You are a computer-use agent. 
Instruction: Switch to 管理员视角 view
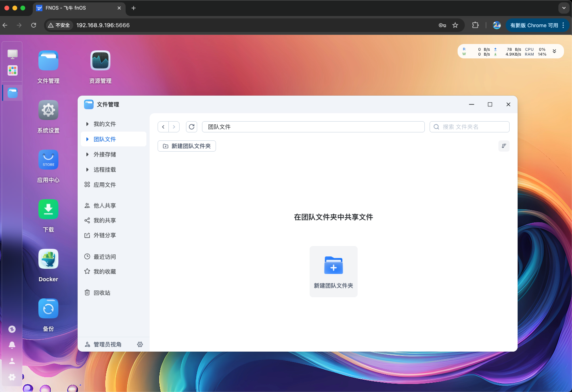(x=107, y=344)
